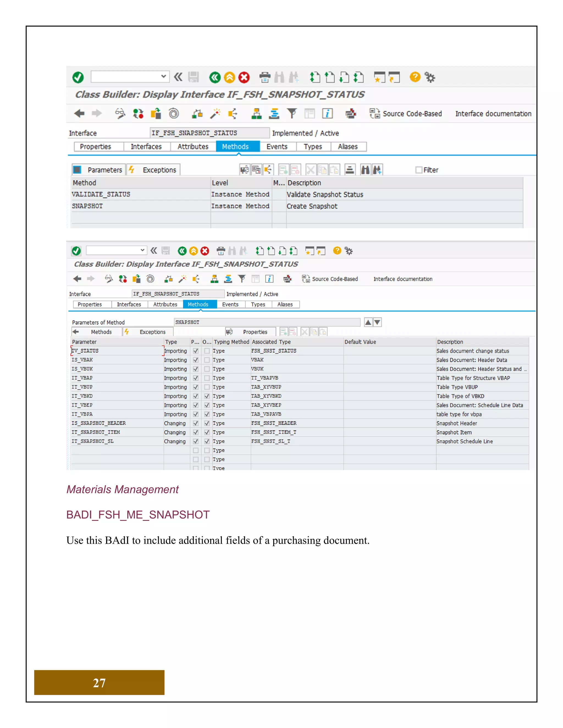Collapse command field chevrons in lower toolbar

(x=154, y=250)
